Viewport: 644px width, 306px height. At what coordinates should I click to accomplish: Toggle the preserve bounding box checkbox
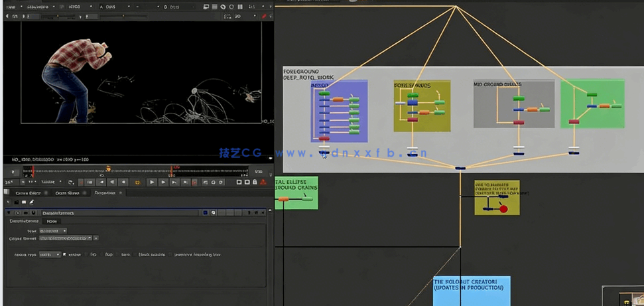(170, 254)
